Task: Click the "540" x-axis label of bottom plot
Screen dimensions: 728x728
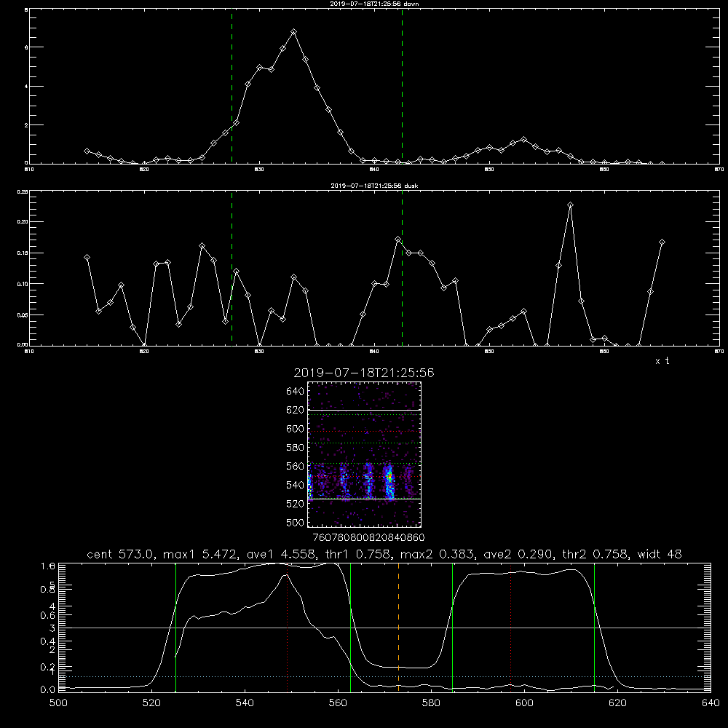Action: pos(245,703)
